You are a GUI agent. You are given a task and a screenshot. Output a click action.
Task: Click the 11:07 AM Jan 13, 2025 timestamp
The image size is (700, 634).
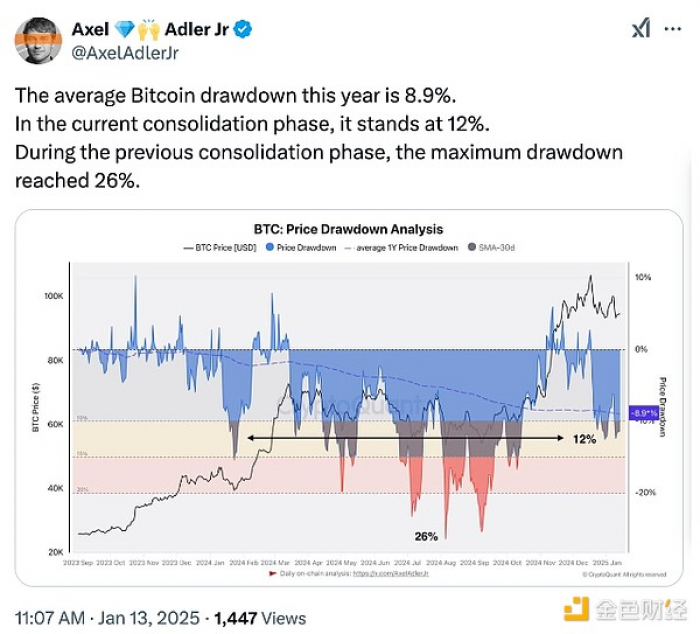click(107, 618)
